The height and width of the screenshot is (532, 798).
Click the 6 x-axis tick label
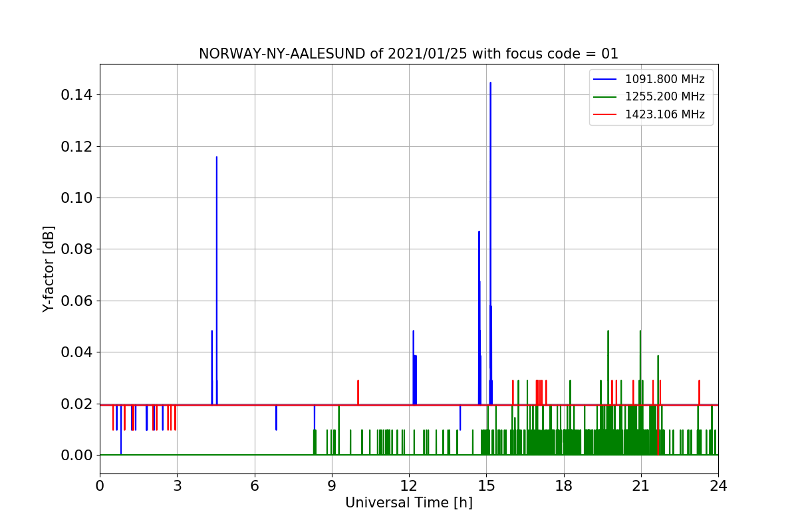pyautogui.click(x=255, y=486)
